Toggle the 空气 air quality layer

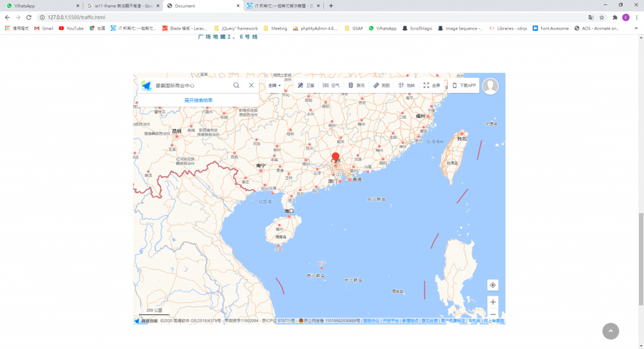coord(331,86)
